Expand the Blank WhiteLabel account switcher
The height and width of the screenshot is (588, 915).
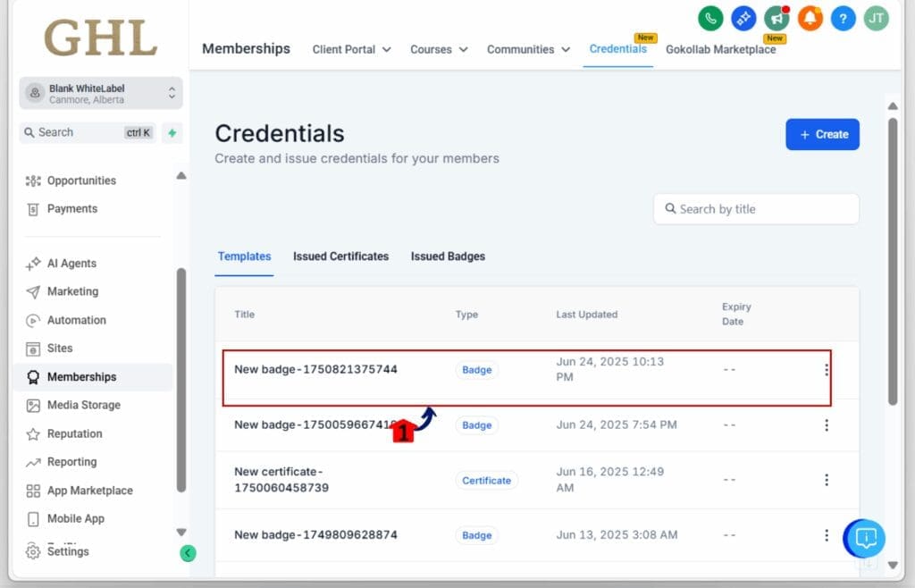[101, 93]
